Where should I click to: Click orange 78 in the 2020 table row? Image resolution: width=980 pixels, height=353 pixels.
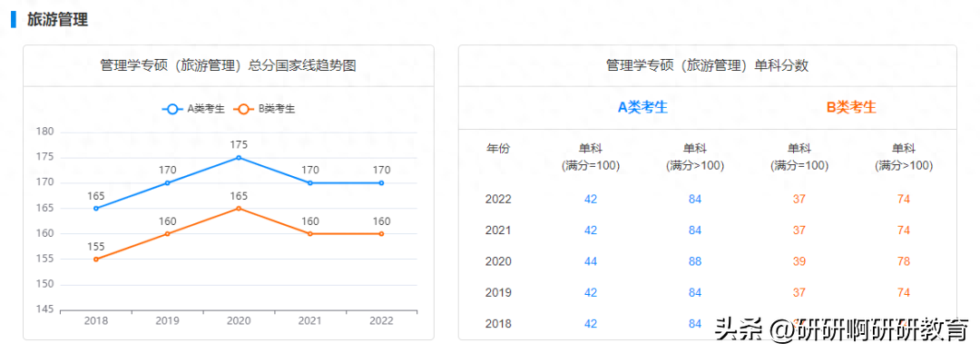pos(903,261)
